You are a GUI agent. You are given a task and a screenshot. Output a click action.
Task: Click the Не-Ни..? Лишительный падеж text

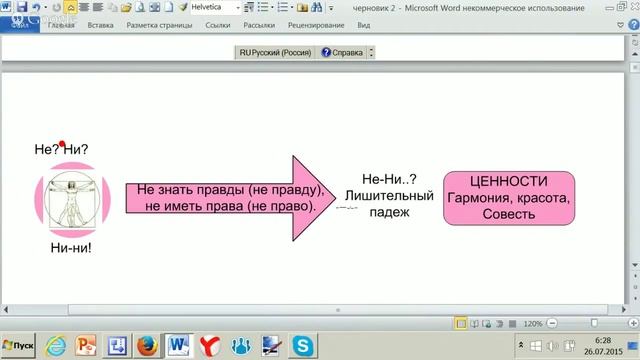389,196
